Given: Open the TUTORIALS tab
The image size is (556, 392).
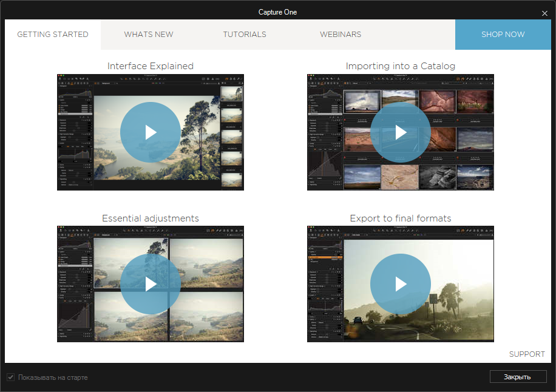Looking at the screenshot, I should (245, 35).
